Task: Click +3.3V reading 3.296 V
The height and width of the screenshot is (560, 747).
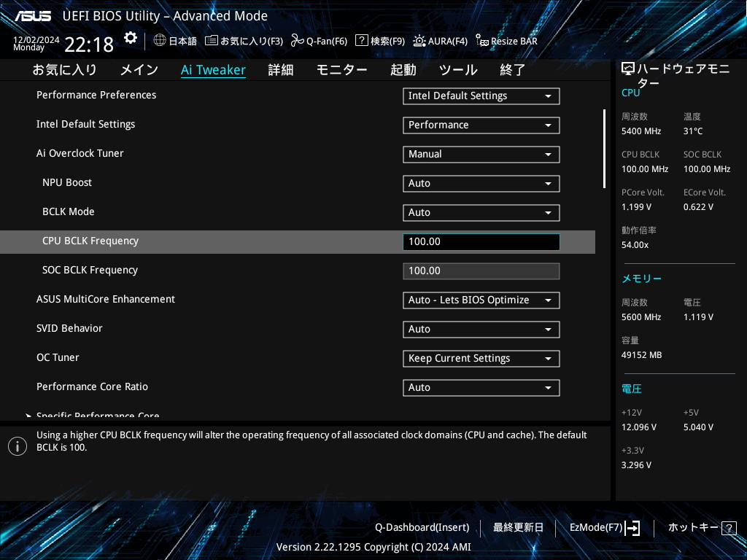Action: pos(636,464)
